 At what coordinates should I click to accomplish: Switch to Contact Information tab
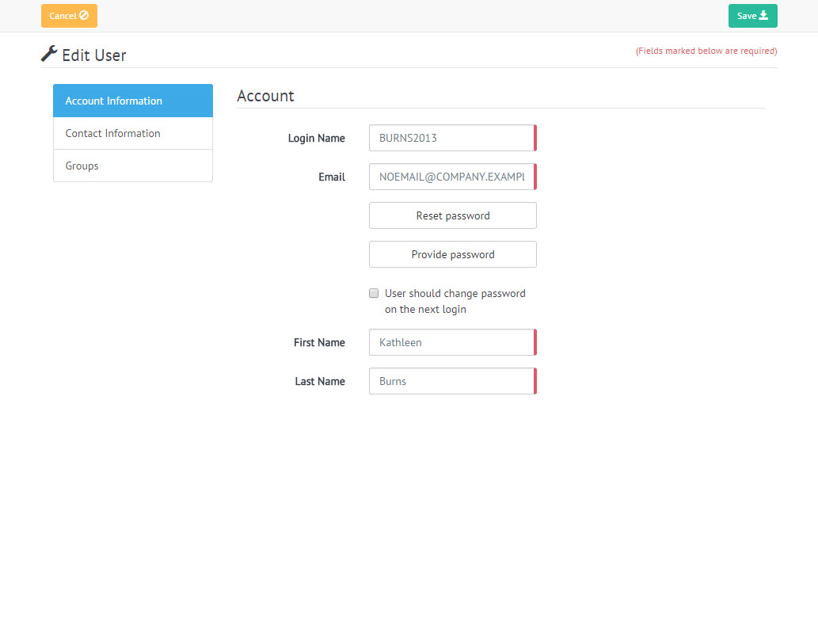133,134
